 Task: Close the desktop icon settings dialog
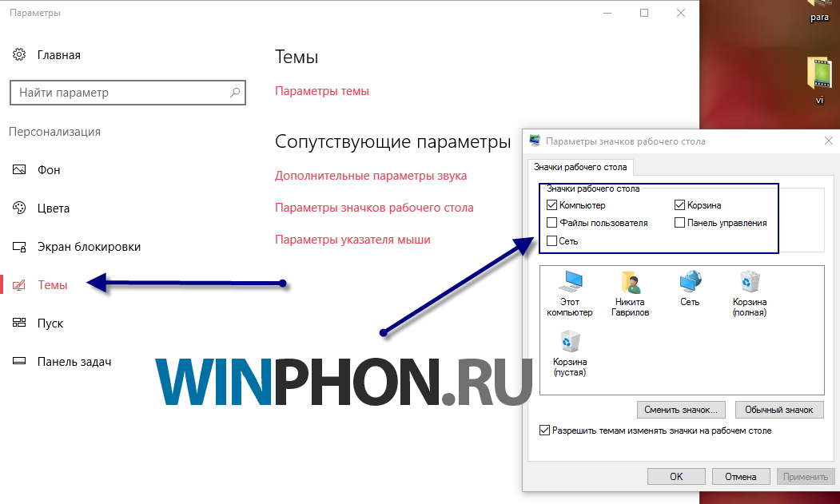coord(828,141)
